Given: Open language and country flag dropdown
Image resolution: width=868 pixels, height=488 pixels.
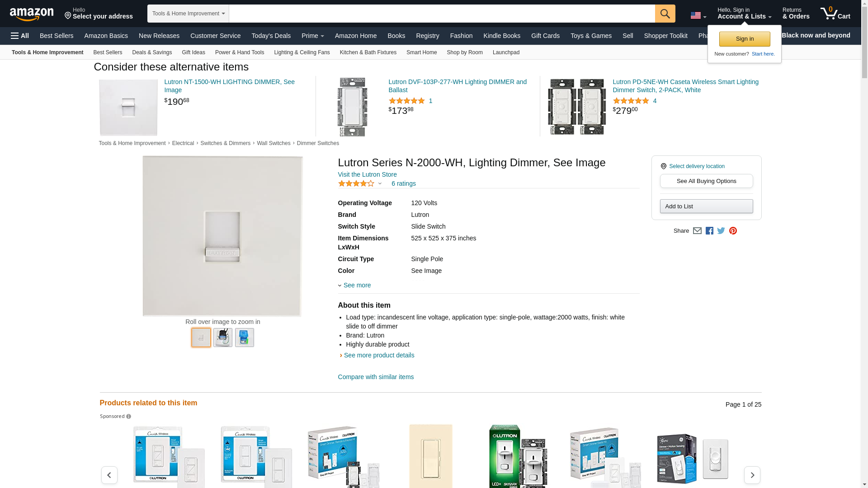Looking at the screenshot, I should point(698,16).
